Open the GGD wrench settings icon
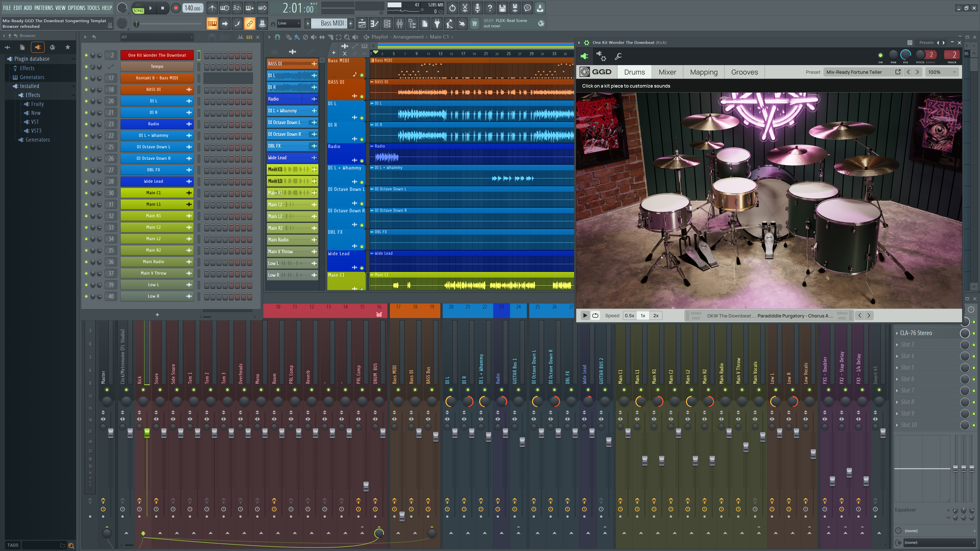980x551 pixels. 618,56
